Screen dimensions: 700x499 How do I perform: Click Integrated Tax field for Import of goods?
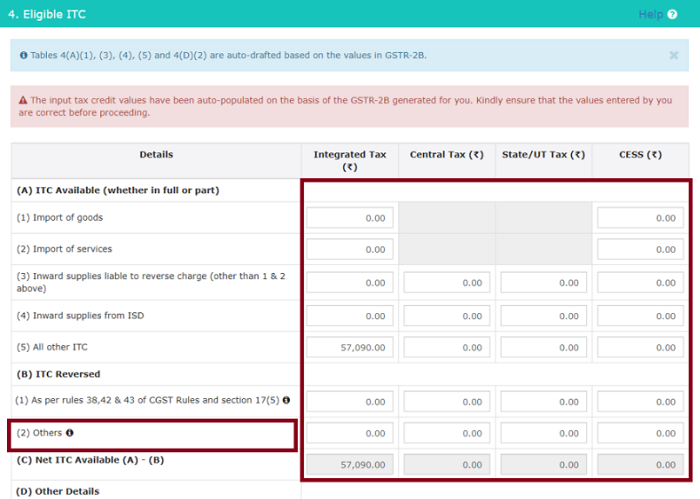349,218
